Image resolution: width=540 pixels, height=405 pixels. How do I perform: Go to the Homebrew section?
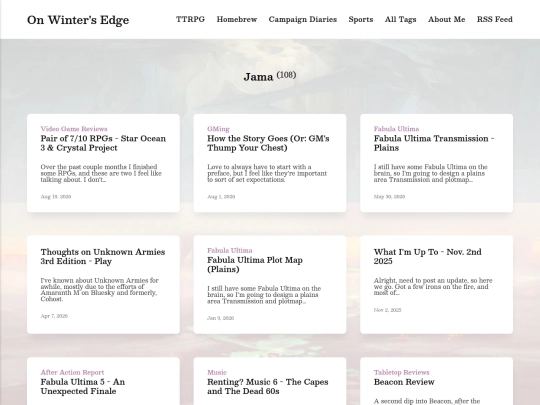tap(237, 19)
